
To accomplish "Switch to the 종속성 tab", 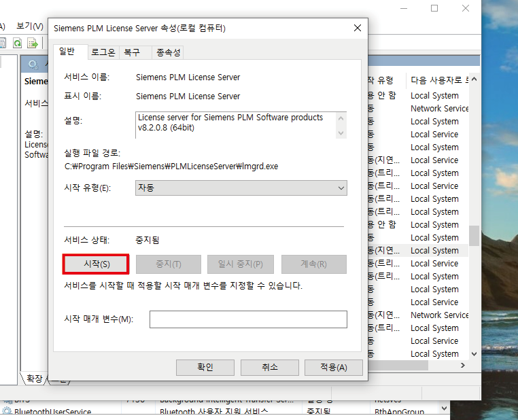I will click(168, 52).
